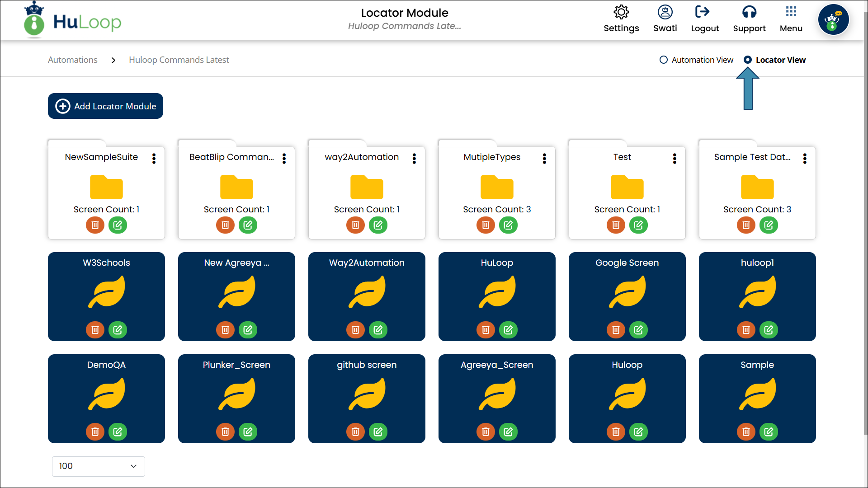
Task: Open Huloop Commands Latest breadcrumb
Action: pos(179,60)
